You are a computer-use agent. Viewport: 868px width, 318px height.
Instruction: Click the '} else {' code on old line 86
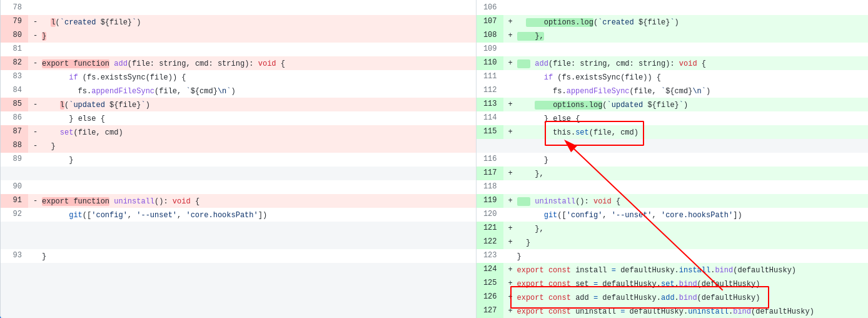(x=87, y=119)
